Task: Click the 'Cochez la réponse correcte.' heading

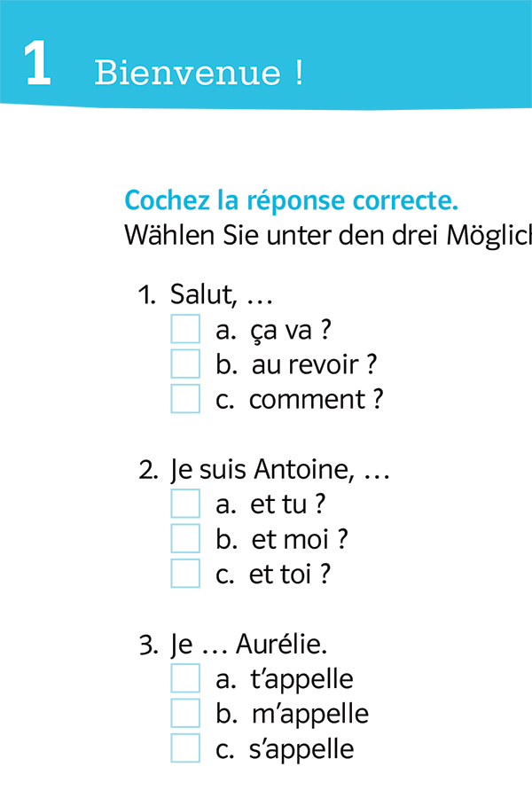Action: click(292, 200)
